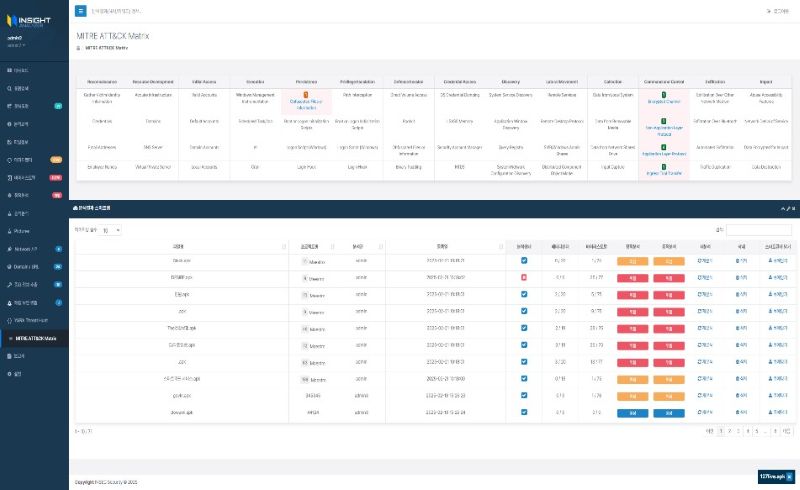This screenshot has width=800, height=490.
Task: Click the orange verdict badge in first row
Action: (x=631, y=261)
